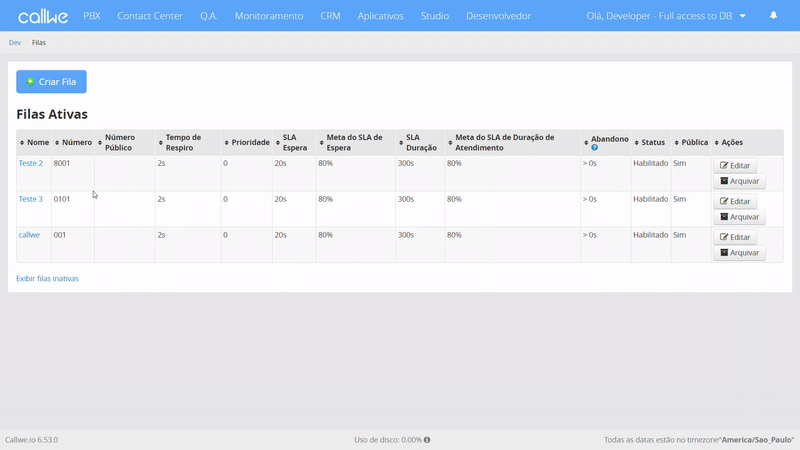Archive the Teste 3 queue

[x=739, y=217]
